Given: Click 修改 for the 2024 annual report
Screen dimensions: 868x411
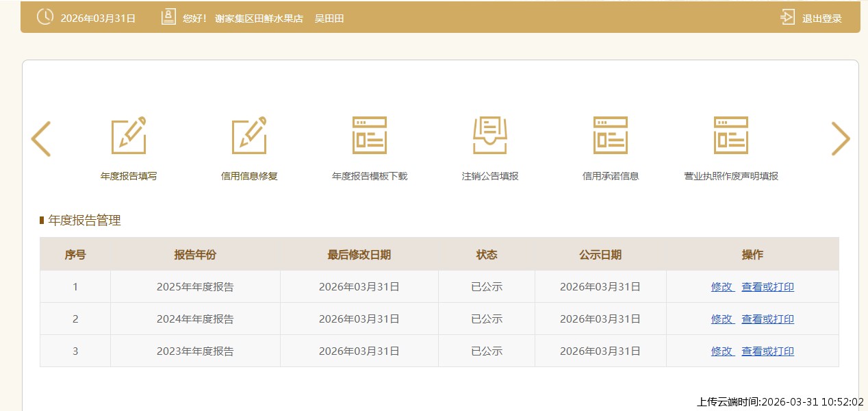Looking at the screenshot, I should point(722,319).
